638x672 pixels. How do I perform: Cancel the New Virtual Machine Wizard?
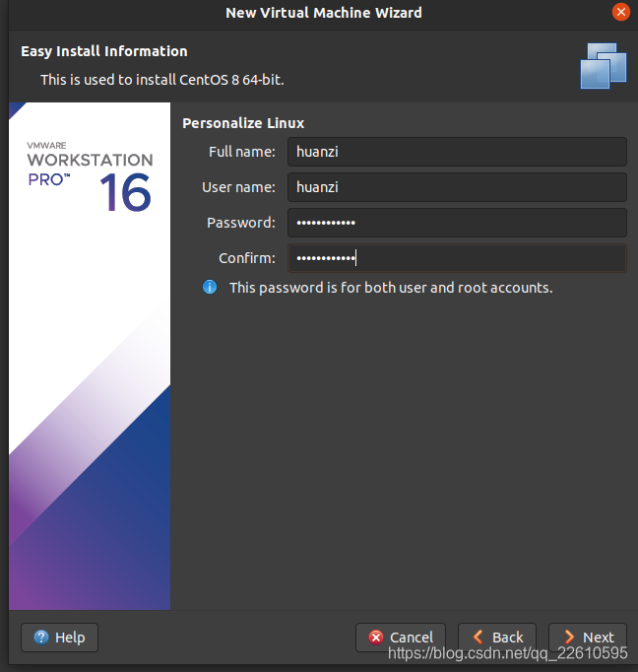[x=401, y=638]
